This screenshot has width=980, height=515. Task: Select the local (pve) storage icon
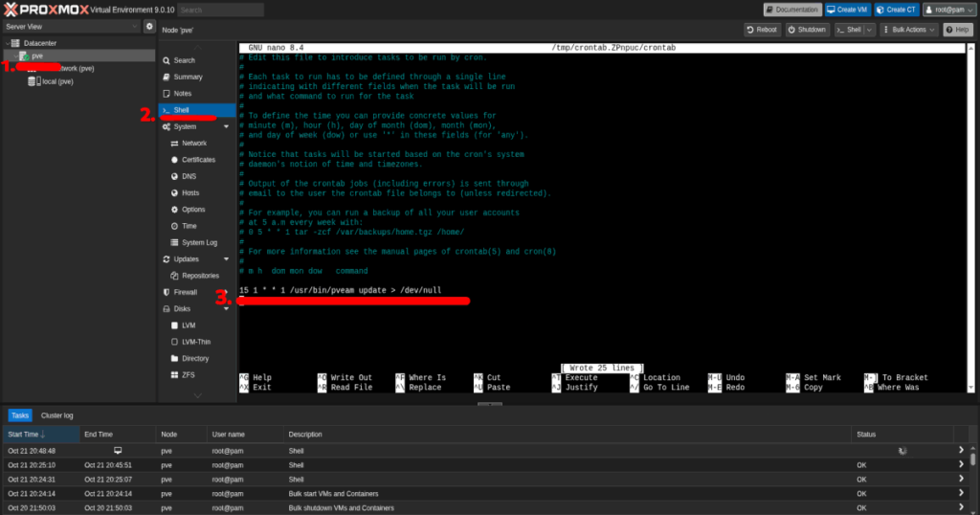tap(34, 81)
